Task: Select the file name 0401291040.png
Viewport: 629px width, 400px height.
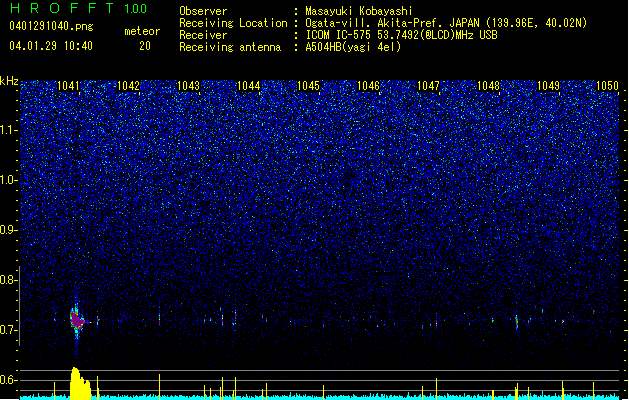Action: pyautogui.click(x=51, y=26)
